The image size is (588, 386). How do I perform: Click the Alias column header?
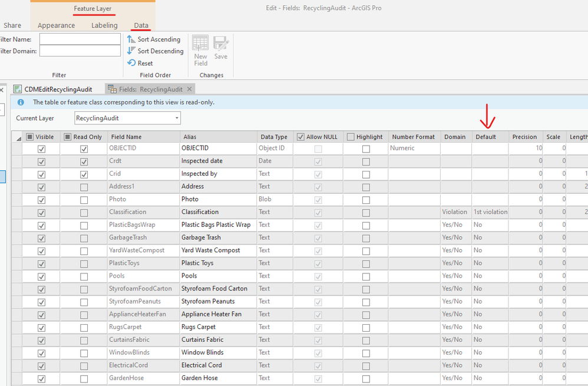(x=218, y=137)
